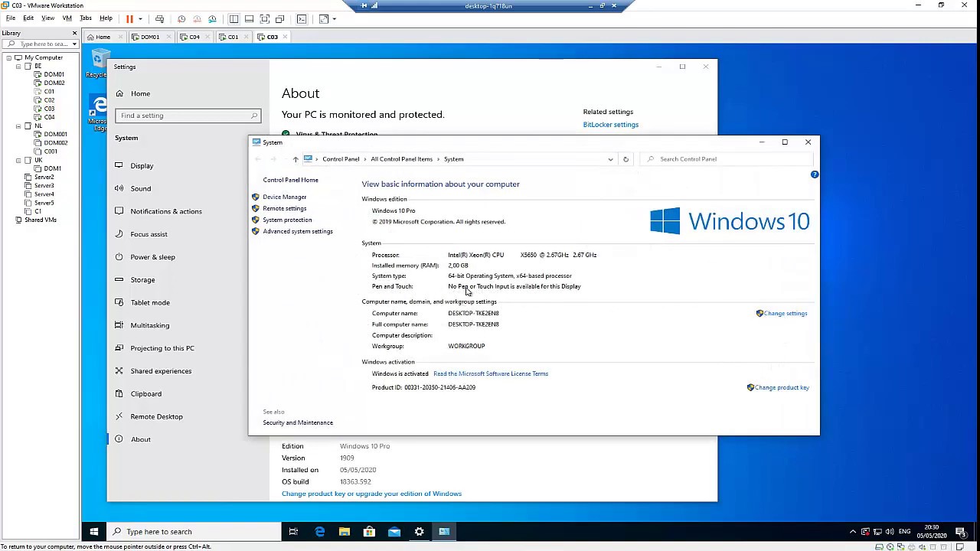Revert VM to previous snapshot icon

point(197,18)
